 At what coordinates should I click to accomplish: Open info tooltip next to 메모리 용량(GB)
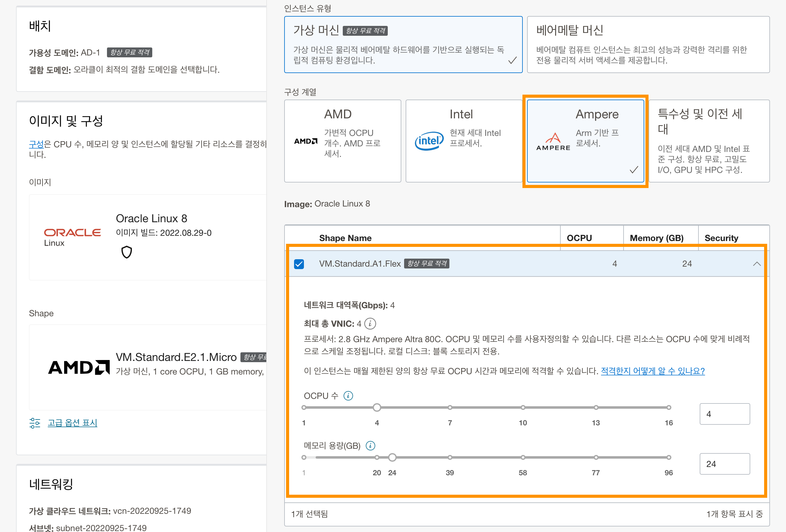click(x=370, y=446)
